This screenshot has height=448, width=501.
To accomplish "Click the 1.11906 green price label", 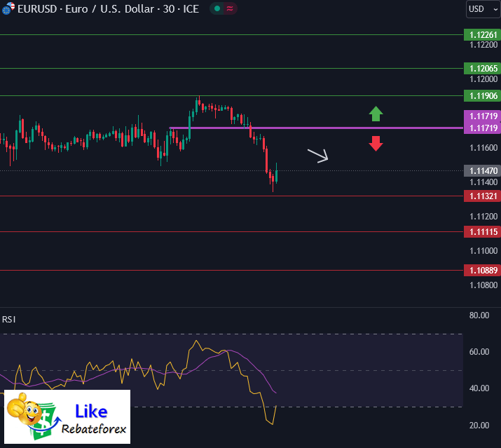I will click(482, 95).
